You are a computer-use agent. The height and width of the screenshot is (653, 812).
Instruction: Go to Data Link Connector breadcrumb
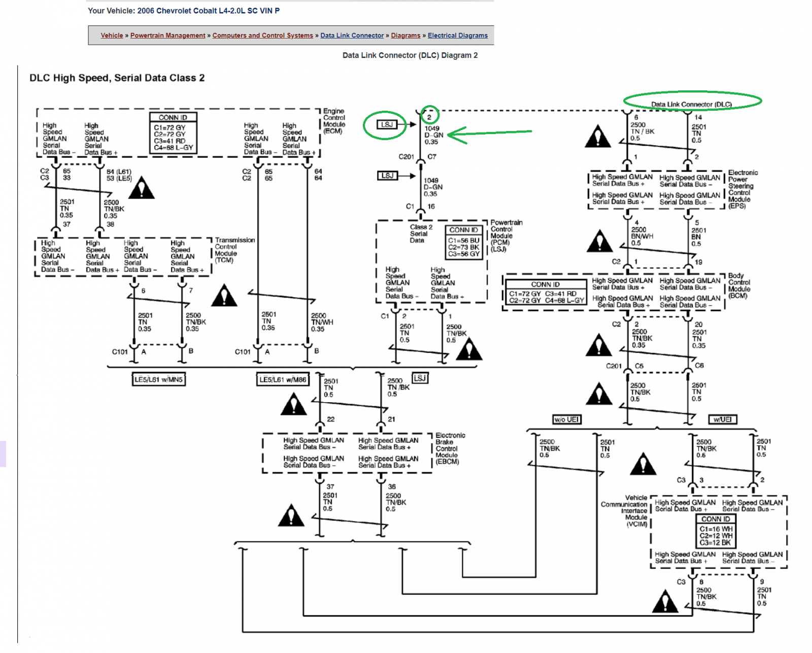click(352, 36)
